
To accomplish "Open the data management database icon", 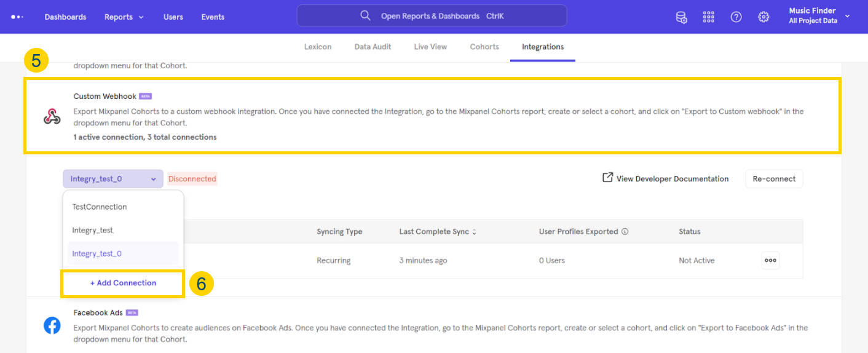I will point(681,17).
